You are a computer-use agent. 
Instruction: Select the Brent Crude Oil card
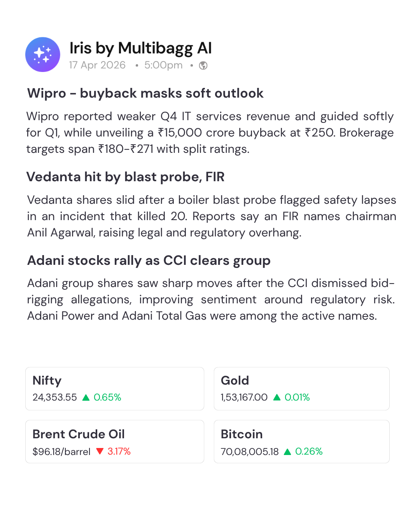pyautogui.click(x=115, y=441)
